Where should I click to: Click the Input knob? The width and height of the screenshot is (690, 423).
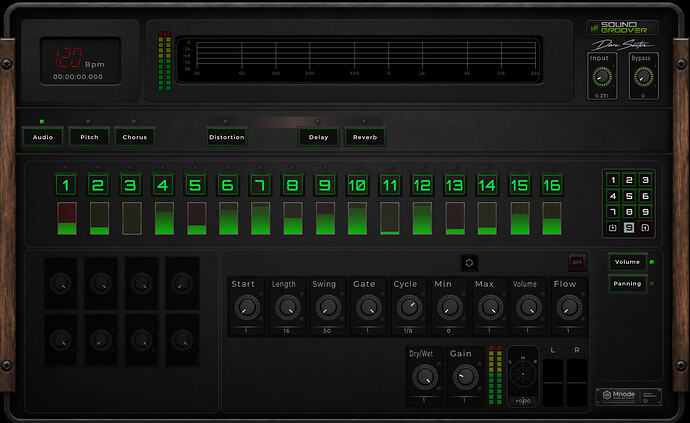[602, 77]
